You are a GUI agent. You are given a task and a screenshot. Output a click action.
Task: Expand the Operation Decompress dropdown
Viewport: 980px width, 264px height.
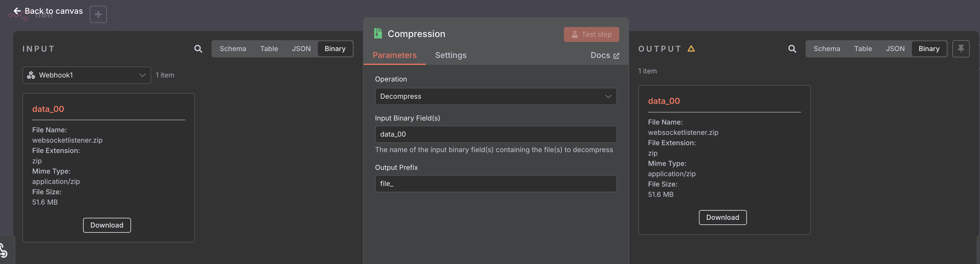[x=496, y=96]
